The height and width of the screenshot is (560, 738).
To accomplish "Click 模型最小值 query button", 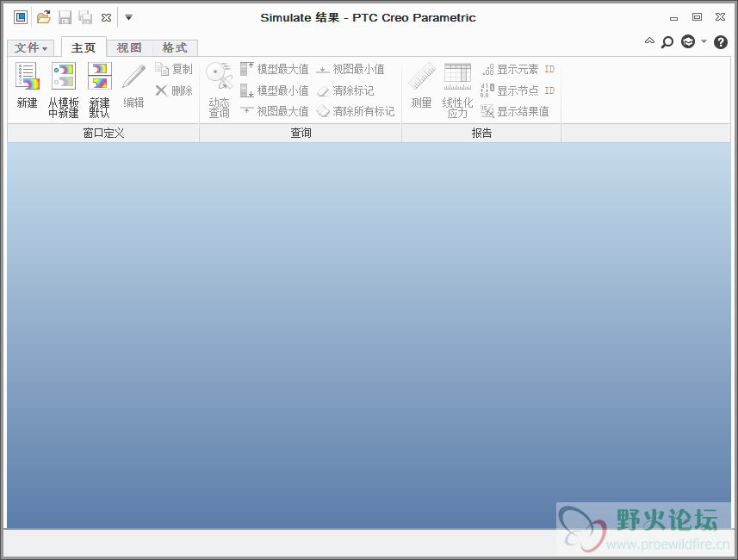I will pos(274,90).
